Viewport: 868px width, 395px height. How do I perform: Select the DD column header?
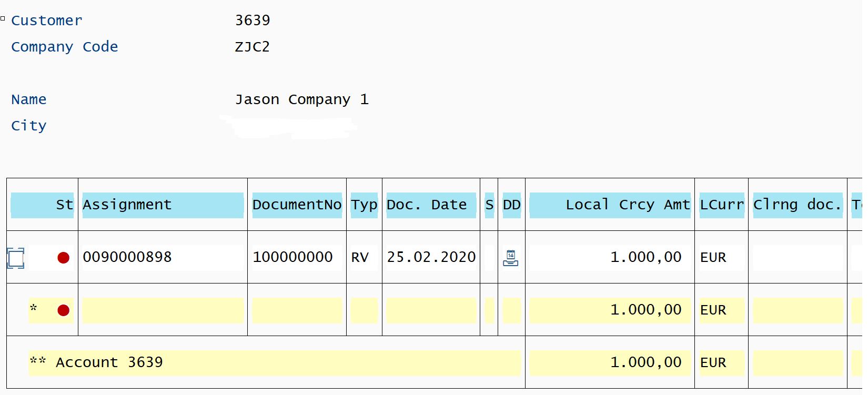click(511, 205)
